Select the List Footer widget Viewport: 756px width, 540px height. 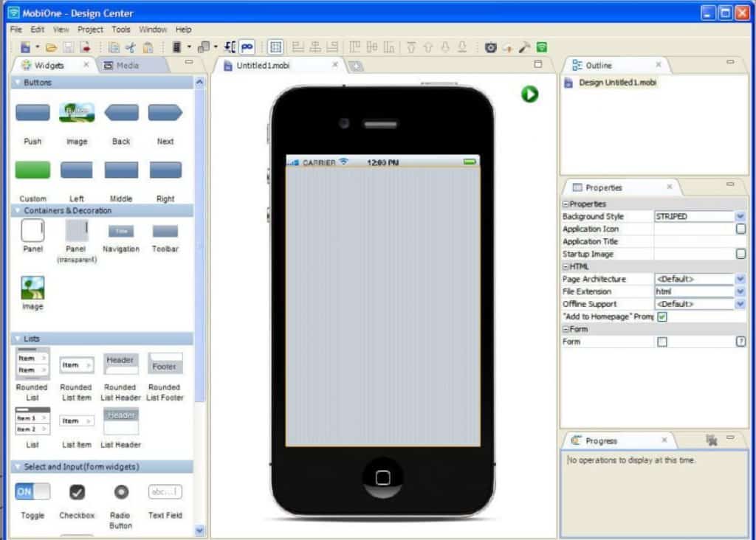tap(165, 364)
